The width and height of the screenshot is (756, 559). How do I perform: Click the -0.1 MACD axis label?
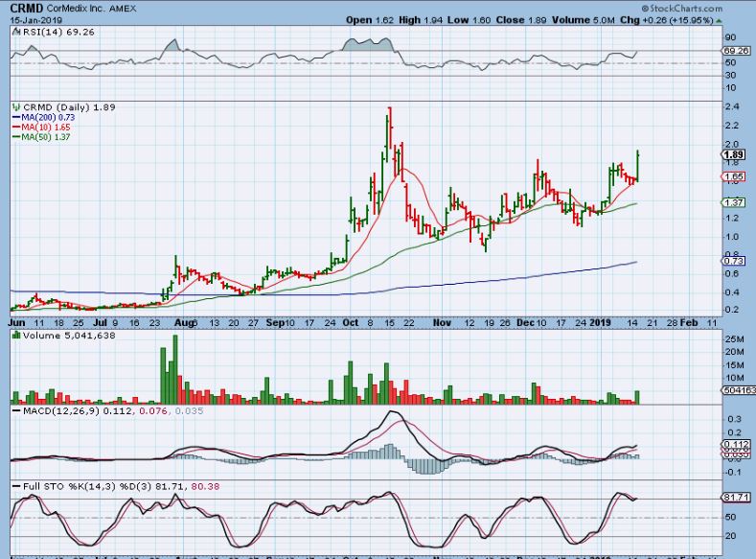[733, 472]
